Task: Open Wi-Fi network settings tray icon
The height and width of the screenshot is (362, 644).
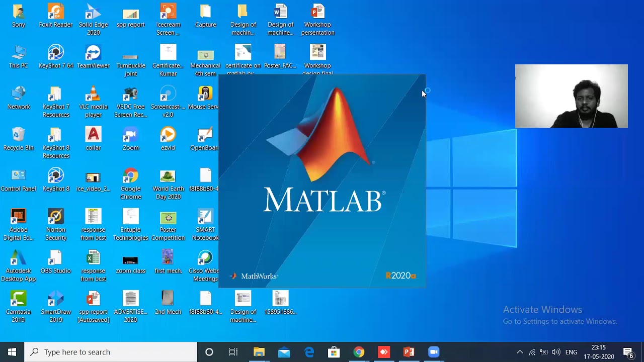Action: [x=532, y=352]
